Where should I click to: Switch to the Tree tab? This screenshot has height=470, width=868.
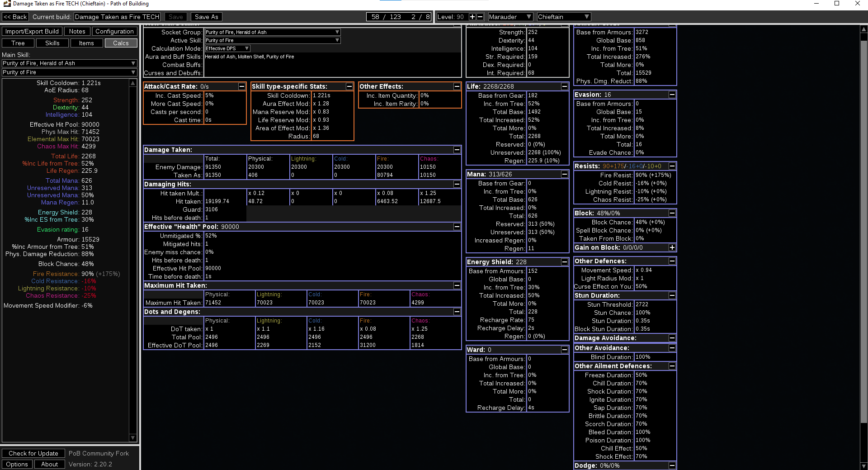tap(18, 43)
